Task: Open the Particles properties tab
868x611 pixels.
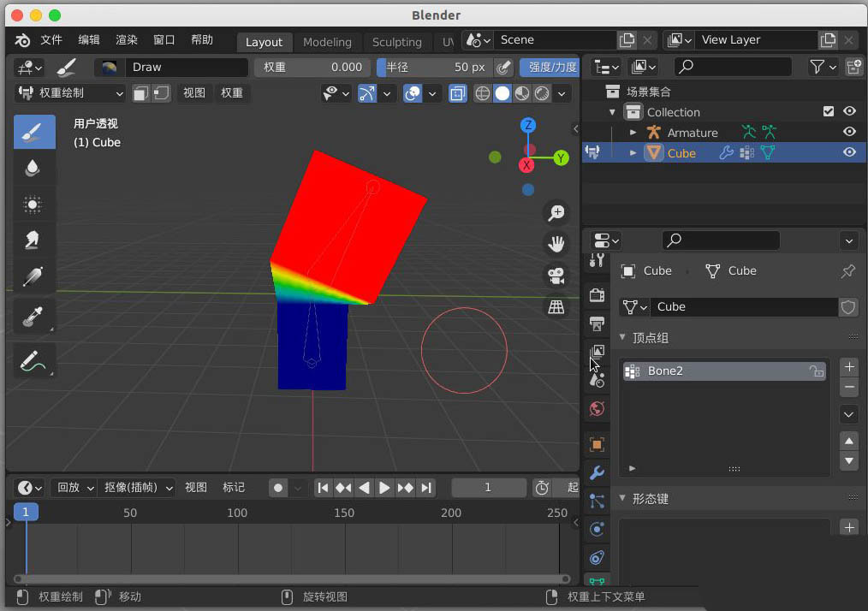Action: click(x=597, y=501)
